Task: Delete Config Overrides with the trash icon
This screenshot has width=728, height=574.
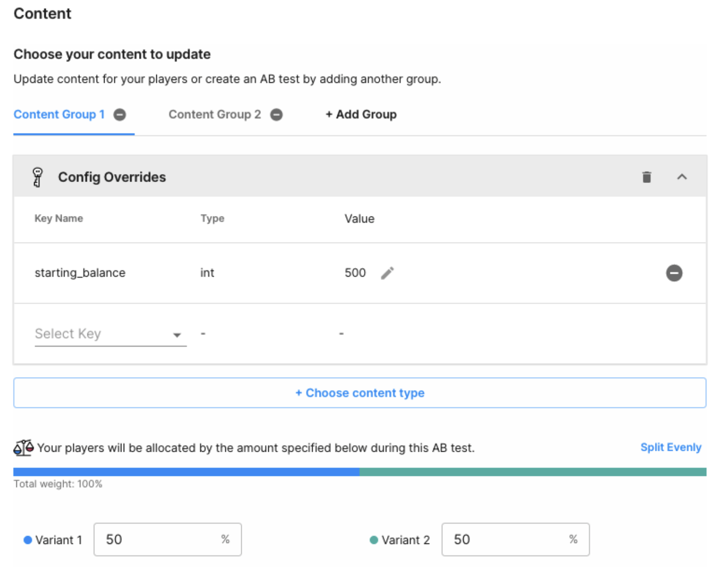Action: tap(647, 177)
